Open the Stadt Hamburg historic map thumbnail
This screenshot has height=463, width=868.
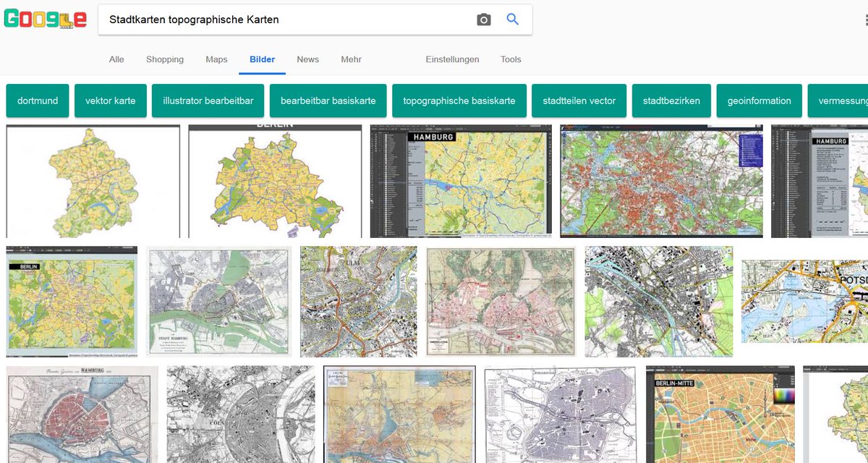click(218, 302)
